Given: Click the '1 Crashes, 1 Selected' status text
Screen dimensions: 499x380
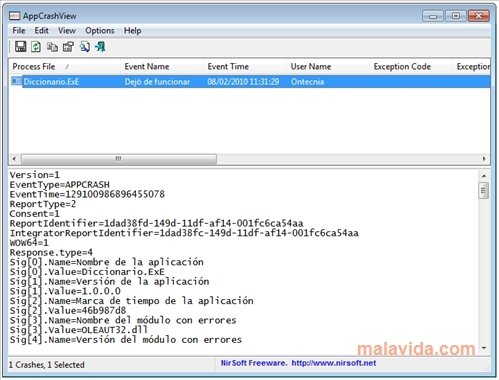Looking at the screenshot, I should point(47,365).
